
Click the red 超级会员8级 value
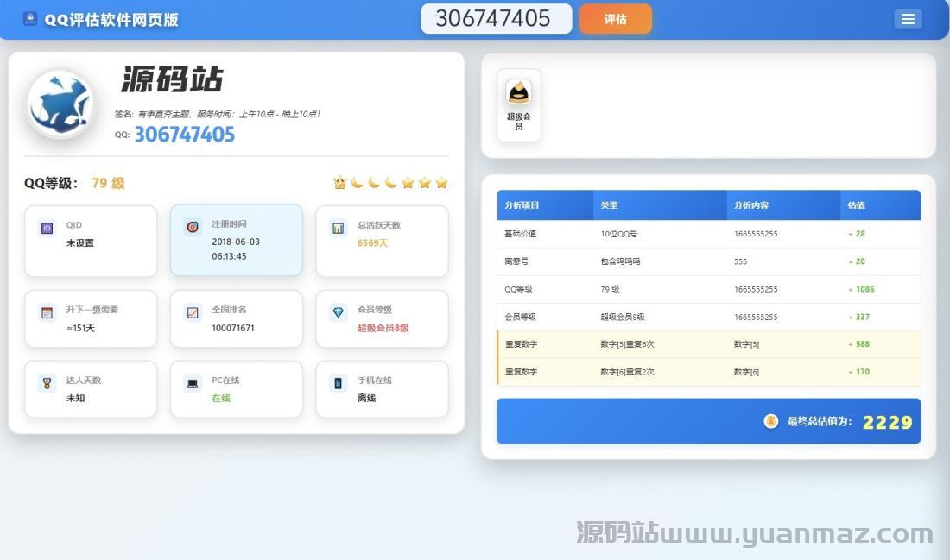[383, 328]
